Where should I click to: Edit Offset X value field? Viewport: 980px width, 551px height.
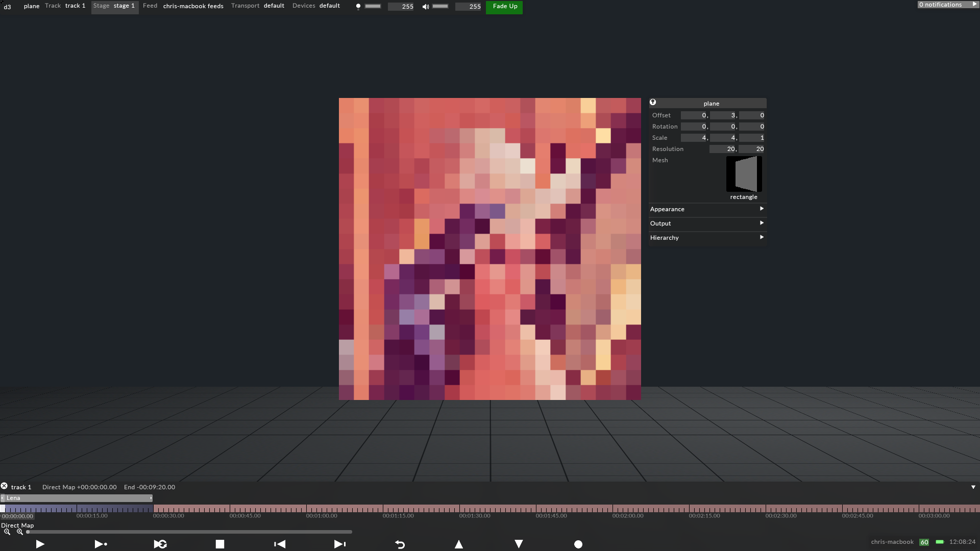click(x=694, y=115)
